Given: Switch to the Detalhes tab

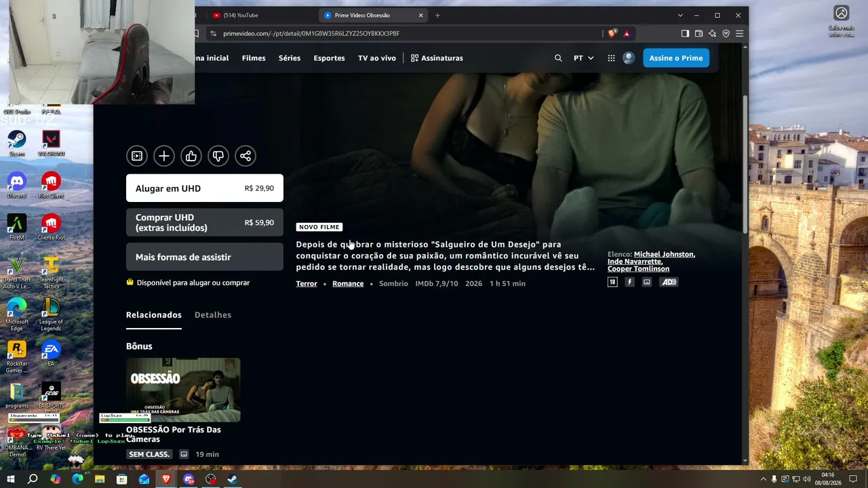Looking at the screenshot, I should [213, 315].
